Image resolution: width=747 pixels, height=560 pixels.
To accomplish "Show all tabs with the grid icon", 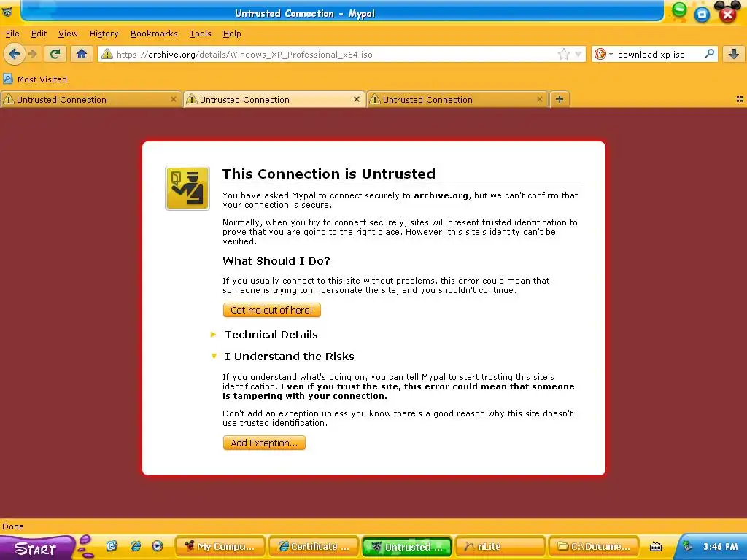I will 740,99.
